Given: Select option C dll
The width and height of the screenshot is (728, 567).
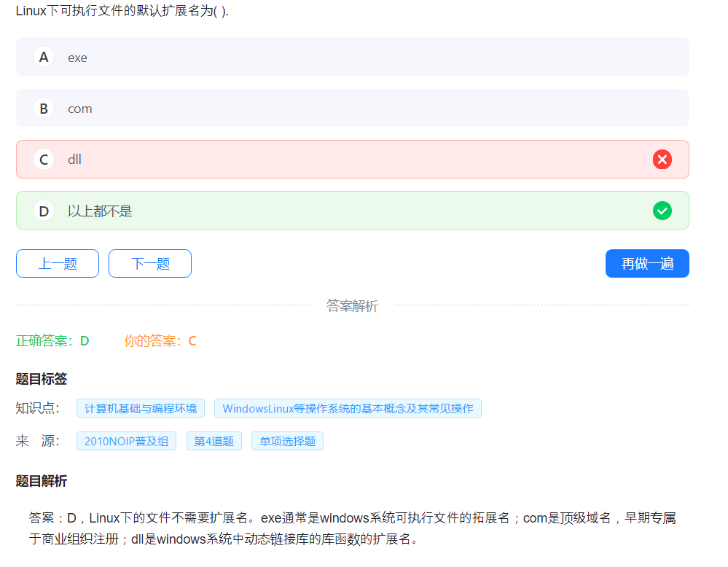Looking at the screenshot, I should click(x=353, y=160).
